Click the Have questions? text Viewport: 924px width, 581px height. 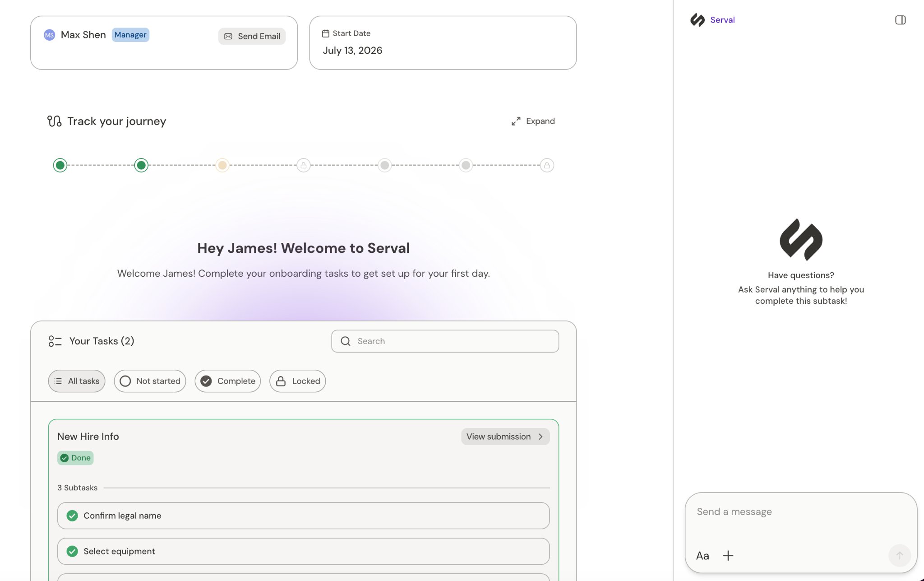point(801,275)
